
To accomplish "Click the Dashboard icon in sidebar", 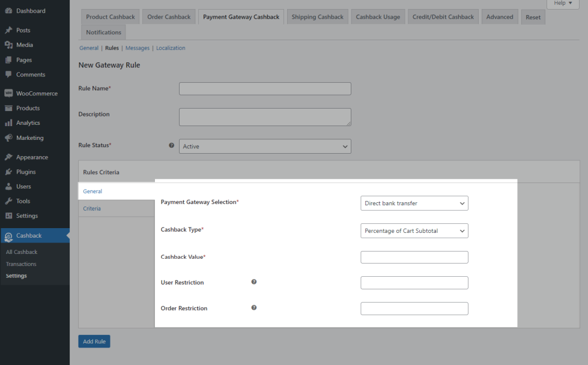I will [8, 11].
